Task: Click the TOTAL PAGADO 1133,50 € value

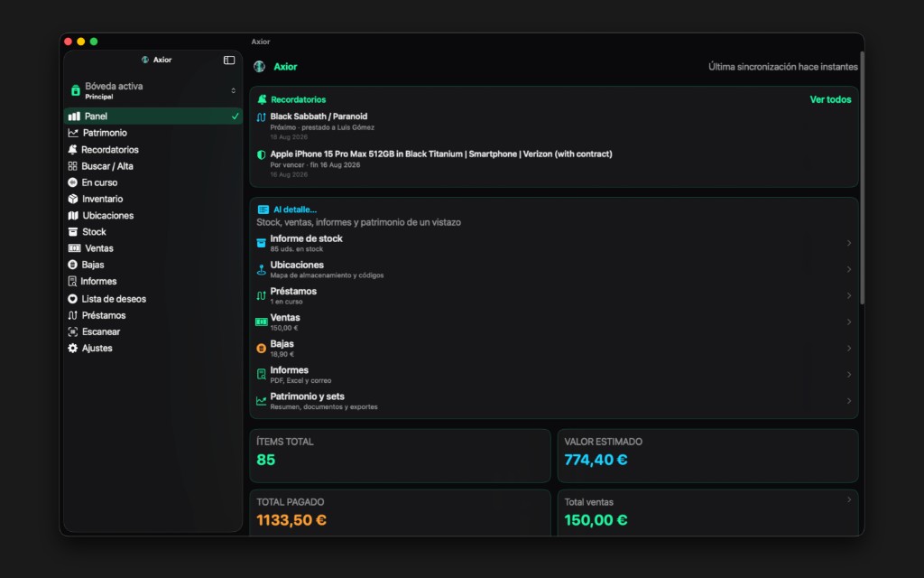Action: coord(291,520)
